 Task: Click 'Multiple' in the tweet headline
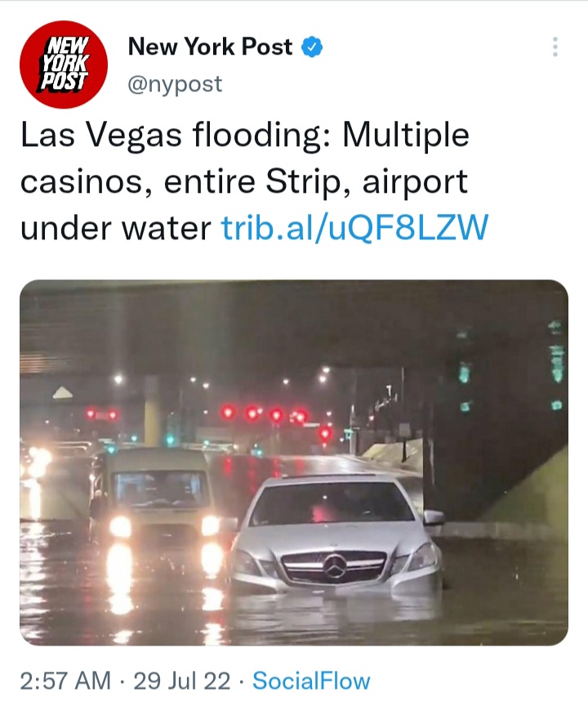coord(406,135)
